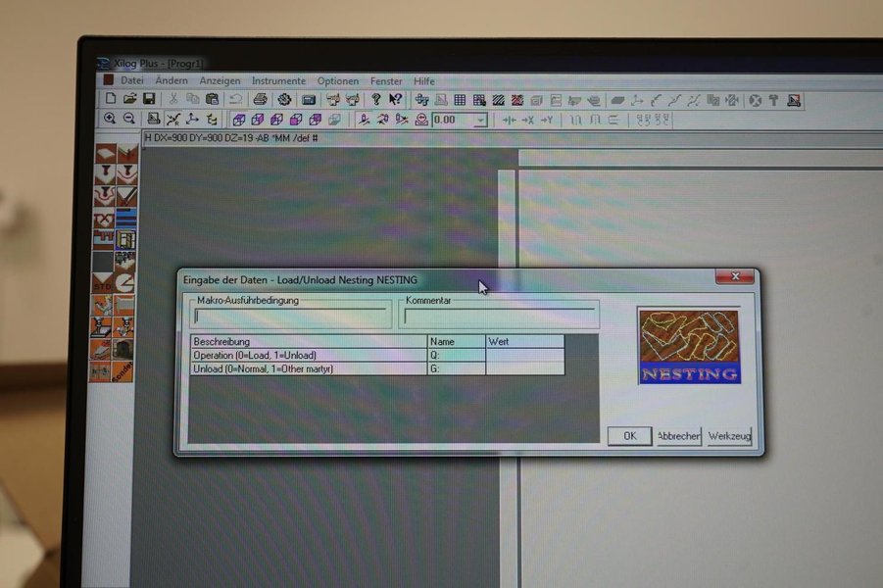
Task: Click 'Unload (0=Normal, 1=Other martyr)' row text
Action: (x=263, y=368)
